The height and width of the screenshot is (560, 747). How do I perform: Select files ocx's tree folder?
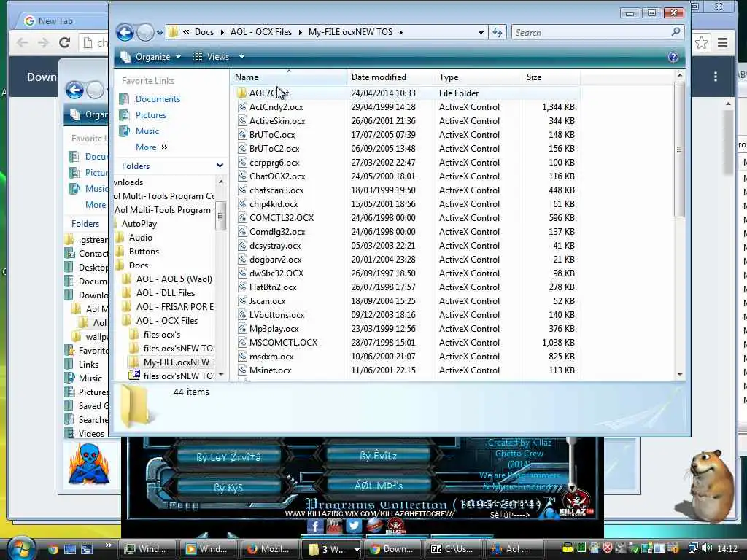coord(161,334)
